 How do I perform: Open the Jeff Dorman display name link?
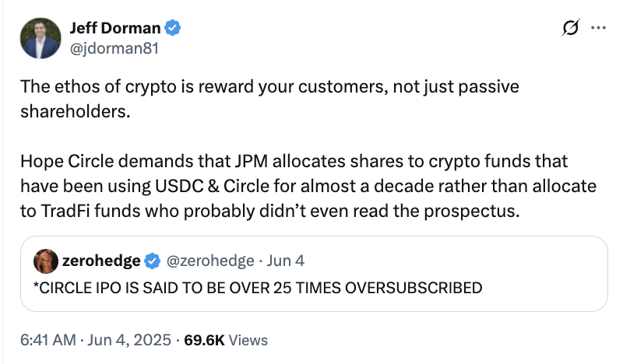point(114,28)
